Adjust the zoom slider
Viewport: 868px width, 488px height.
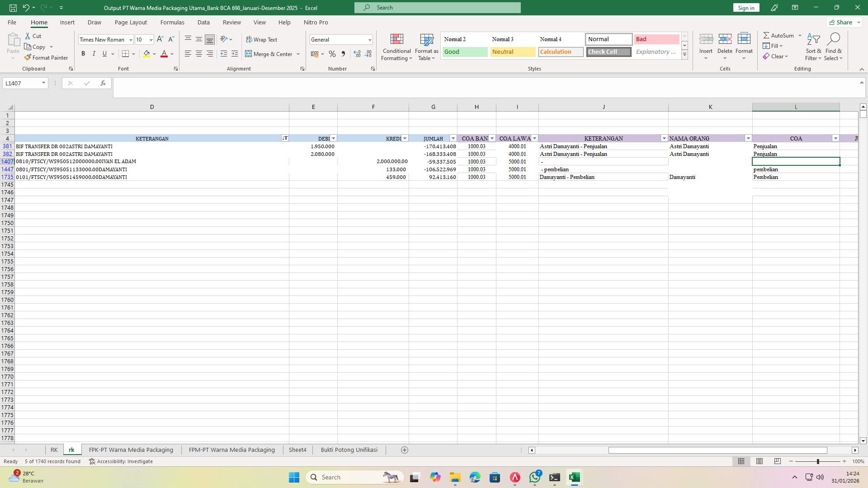coord(818,461)
